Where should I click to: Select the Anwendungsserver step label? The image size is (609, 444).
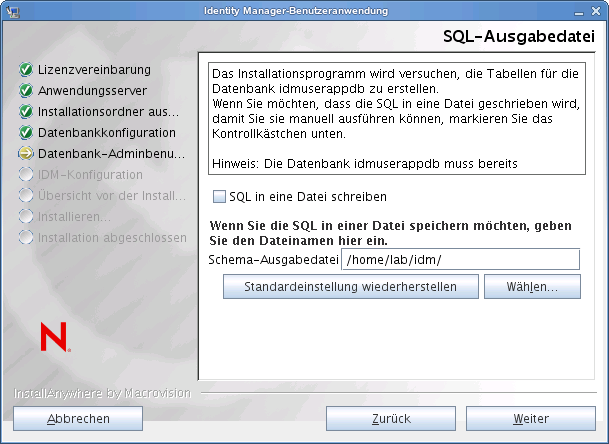click(92, 91)
